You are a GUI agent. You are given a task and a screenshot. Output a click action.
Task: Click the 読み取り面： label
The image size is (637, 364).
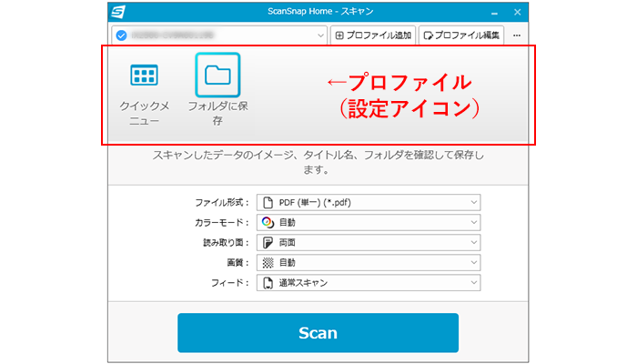(x=226, y=243)
